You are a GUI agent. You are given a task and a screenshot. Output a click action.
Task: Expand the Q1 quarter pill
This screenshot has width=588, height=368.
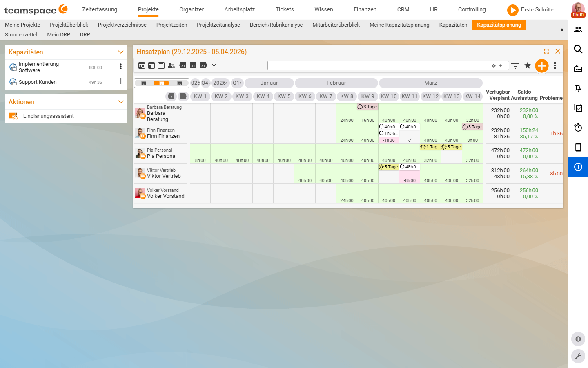(237, 83)
